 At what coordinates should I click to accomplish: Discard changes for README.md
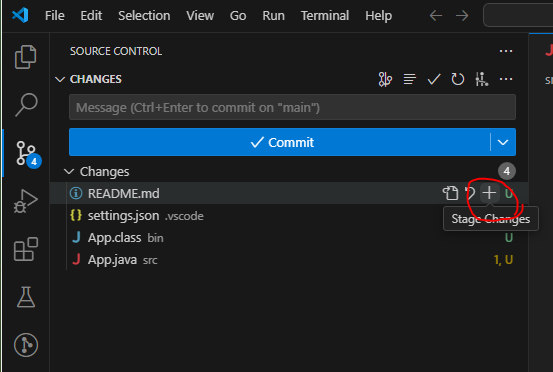click(x=470, y=193)
